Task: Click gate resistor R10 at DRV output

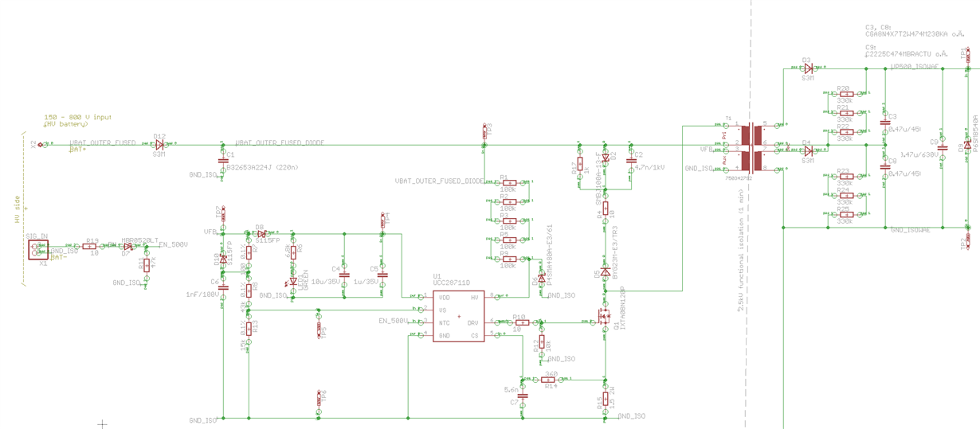Action: click(523, 322)
